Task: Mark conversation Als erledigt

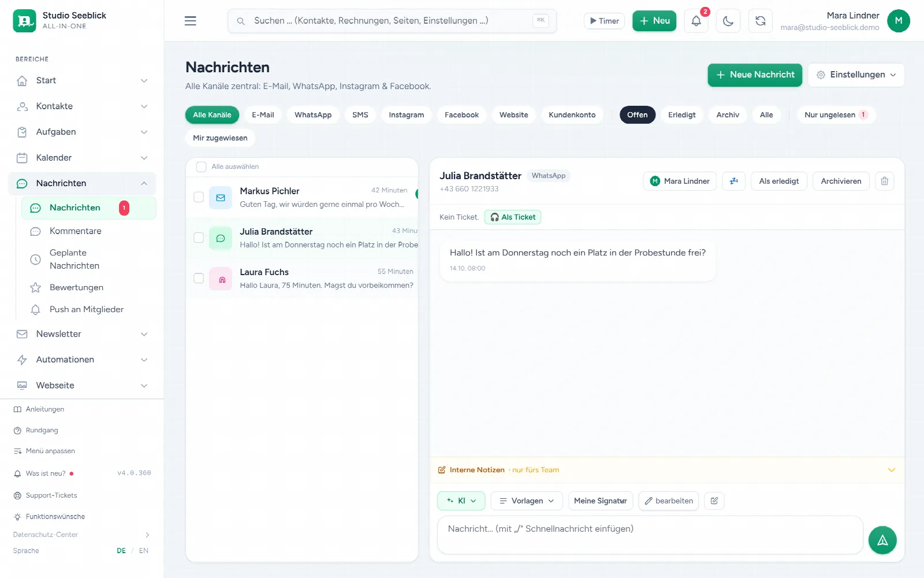Action: (x=778, y=181)
